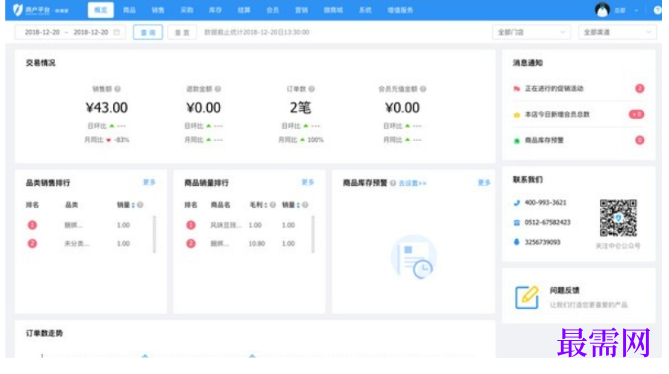Switch to the 商品 menu tab

point(129,10)
